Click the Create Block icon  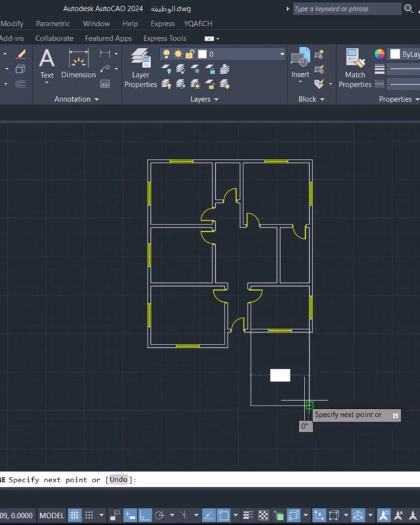pos(320,54)
